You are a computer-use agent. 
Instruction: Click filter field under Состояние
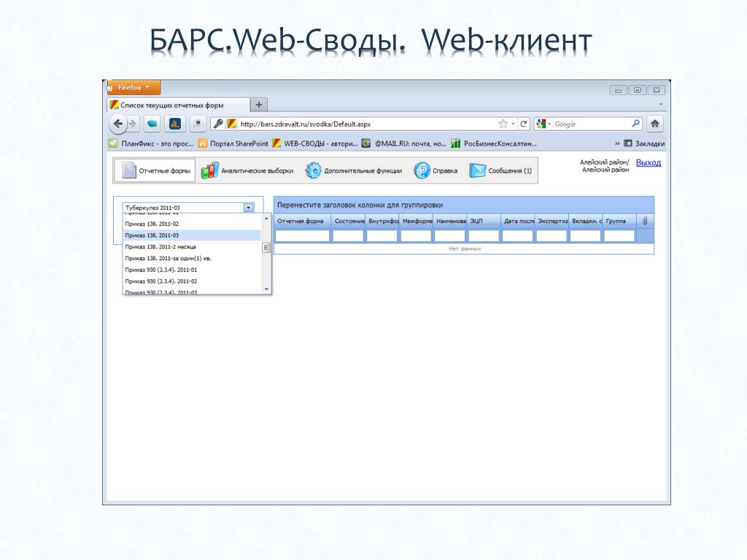(x=348, y=236)
